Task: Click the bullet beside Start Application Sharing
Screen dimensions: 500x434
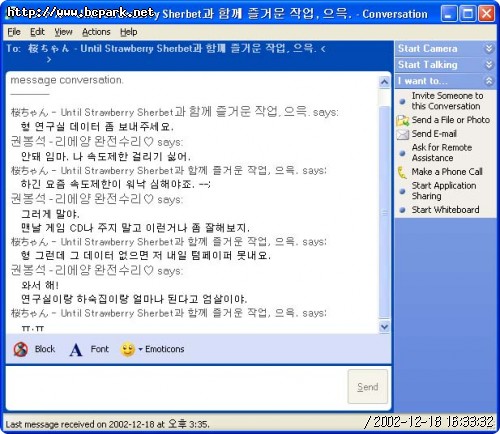Action: click(403, 191)
